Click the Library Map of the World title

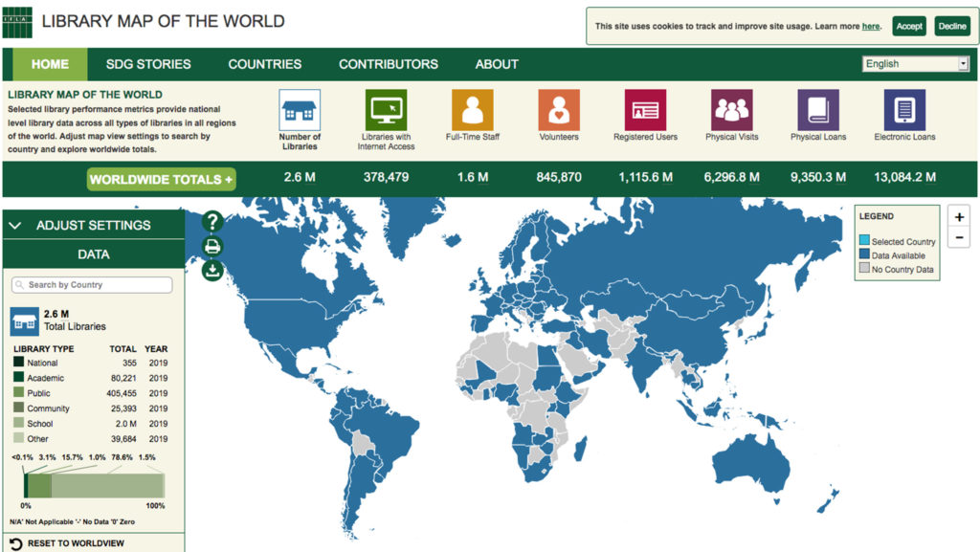coord(163,21)
